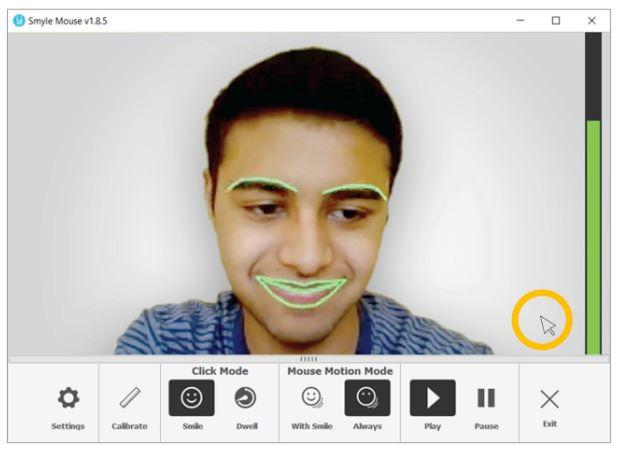620x452 pixels.
Task: Pause mouse tracking
Action: click(x=486, y=398)
